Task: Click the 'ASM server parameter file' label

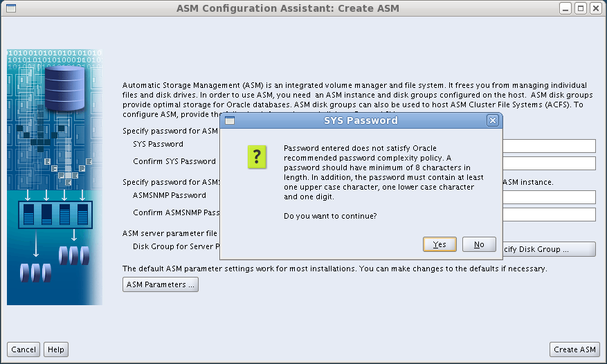Action: pos(170,233)
